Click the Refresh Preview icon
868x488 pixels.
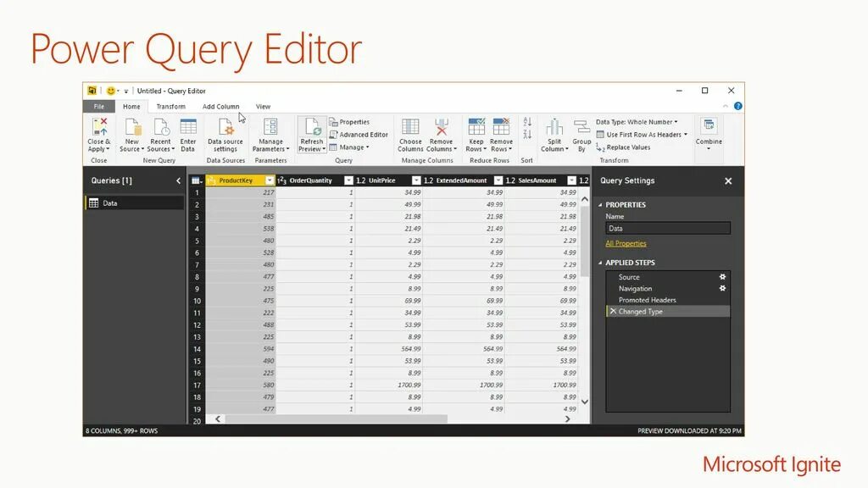312,127
